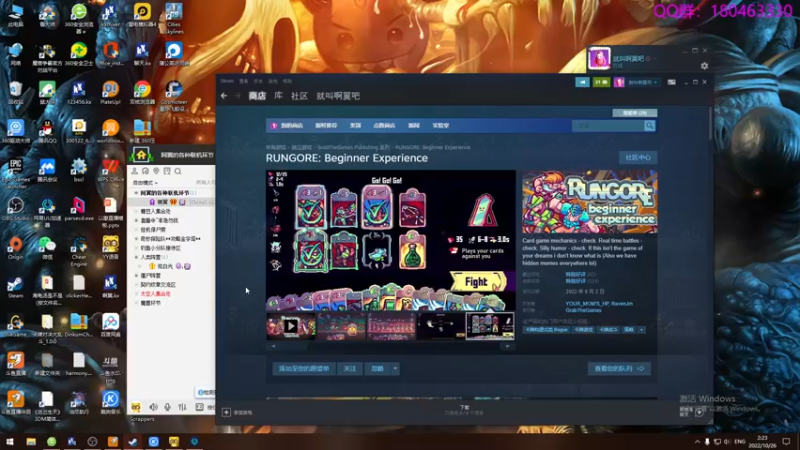Open the PlateUp! desktop shortcut
The width and height of the screenshot is (800, 450).
(110, 93)
